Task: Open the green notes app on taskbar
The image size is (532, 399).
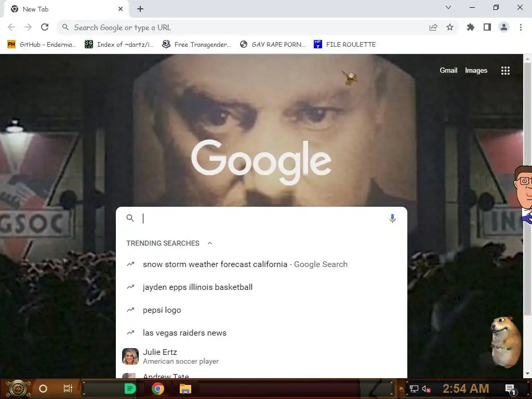Action: pos(130,389)
